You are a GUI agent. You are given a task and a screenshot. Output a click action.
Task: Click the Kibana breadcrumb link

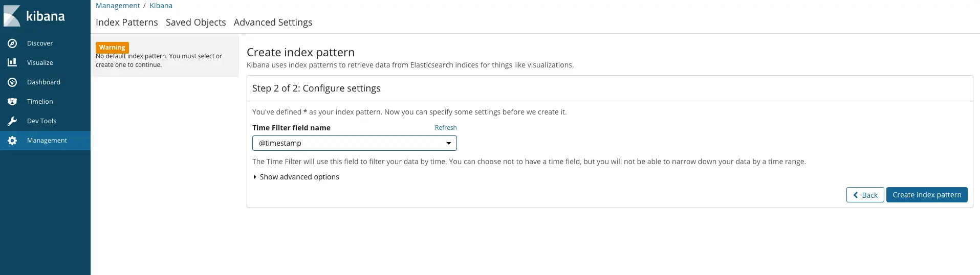click(161, 6)
